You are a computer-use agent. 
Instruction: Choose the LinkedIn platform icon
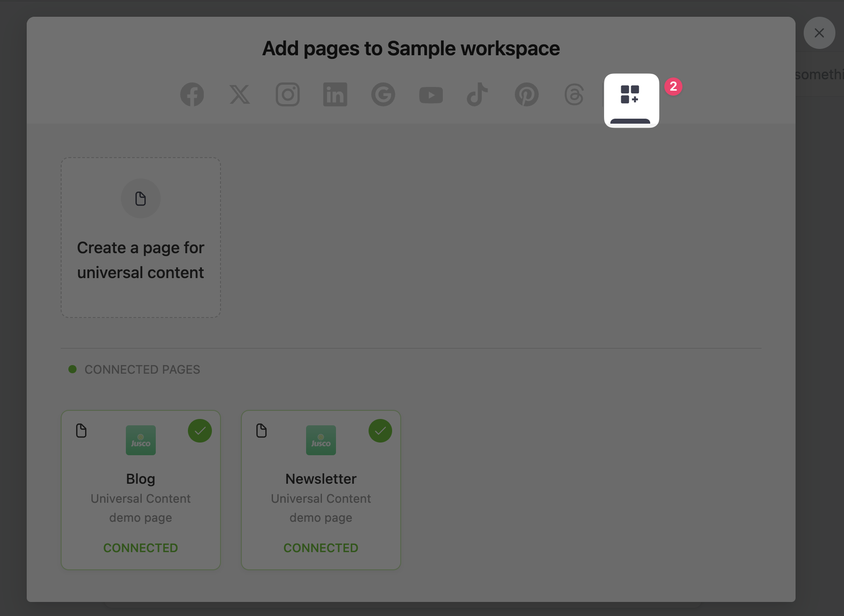point(335,95)
